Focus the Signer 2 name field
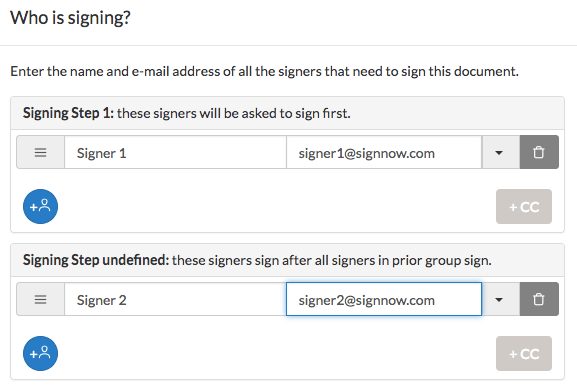This screenshot has height=386, width=577. [176, 299]
